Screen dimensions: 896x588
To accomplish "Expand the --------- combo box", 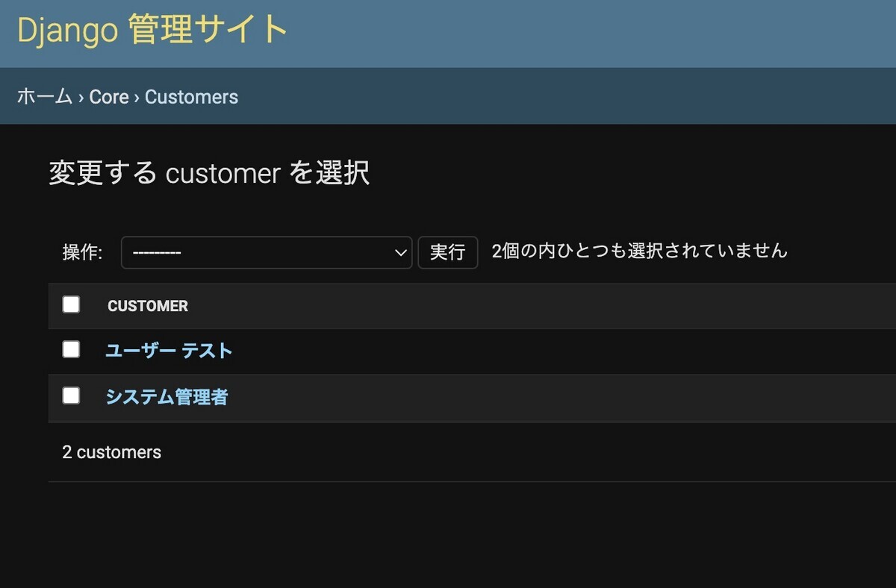I will (265, 252).
